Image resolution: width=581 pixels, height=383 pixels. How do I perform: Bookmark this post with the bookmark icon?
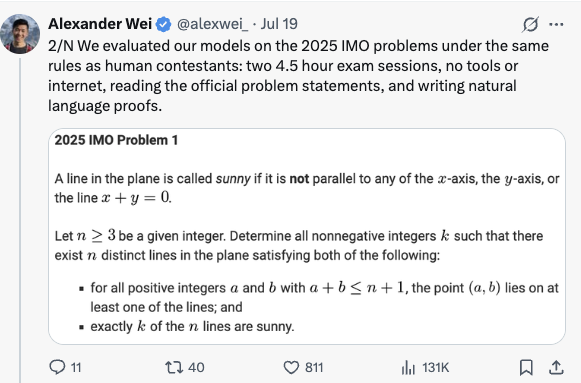526,367
